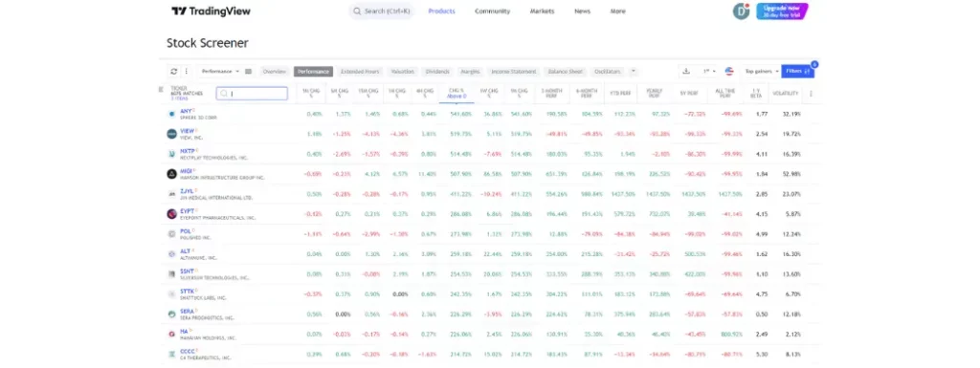980x368 pixels.
Task: Open the Top gainers screen dropdown
Action: (x=761, y=71)
